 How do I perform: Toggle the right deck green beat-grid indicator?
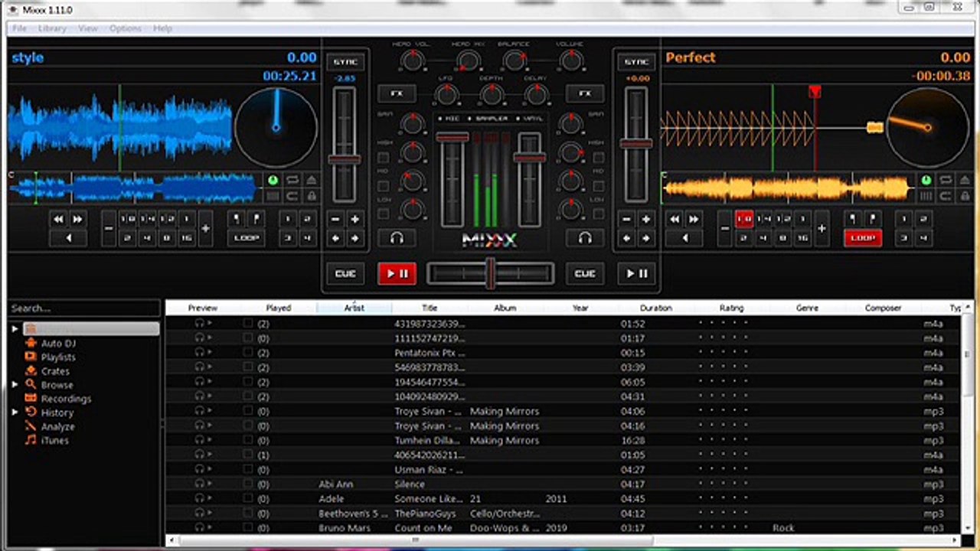click(926, 181)
